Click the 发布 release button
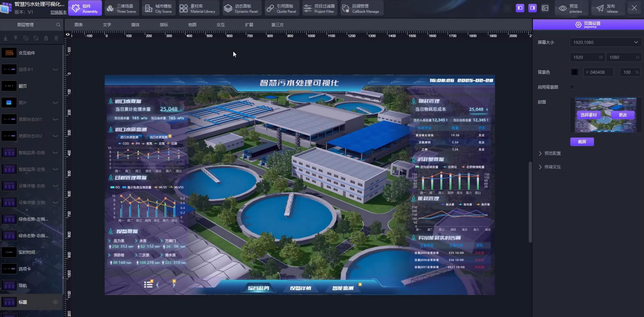The height and width of the screenshot is (317, 644). click(608, 8)
